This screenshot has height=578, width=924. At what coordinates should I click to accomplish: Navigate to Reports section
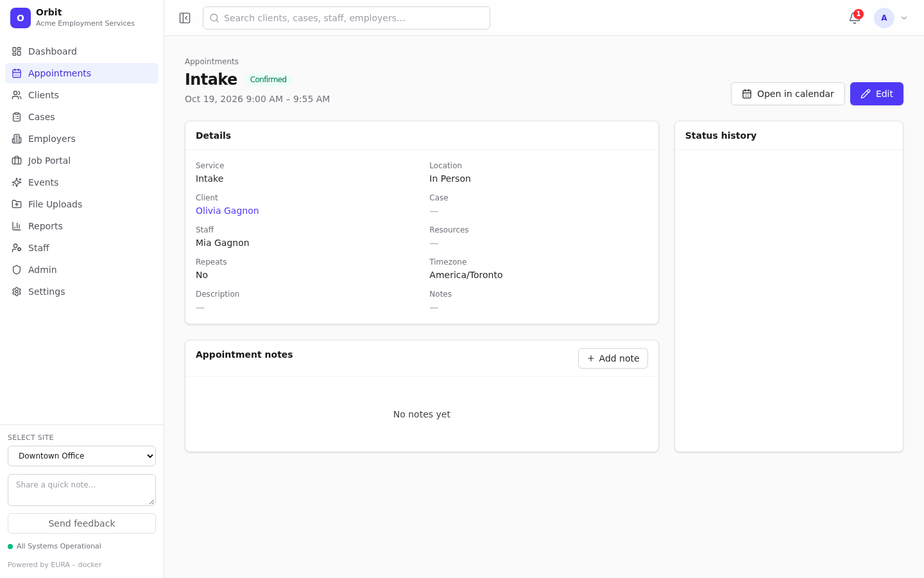pos(81,226)
